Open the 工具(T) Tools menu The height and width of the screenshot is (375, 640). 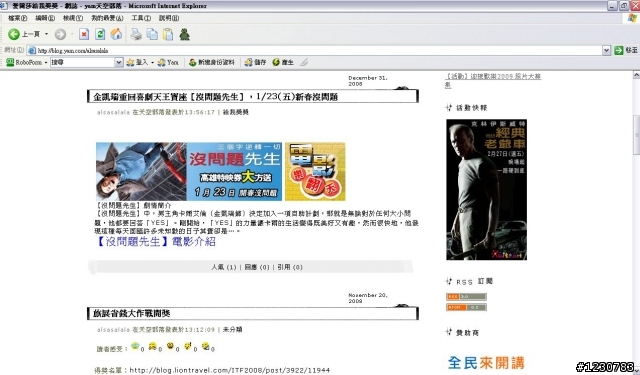[x=141, y=18]
